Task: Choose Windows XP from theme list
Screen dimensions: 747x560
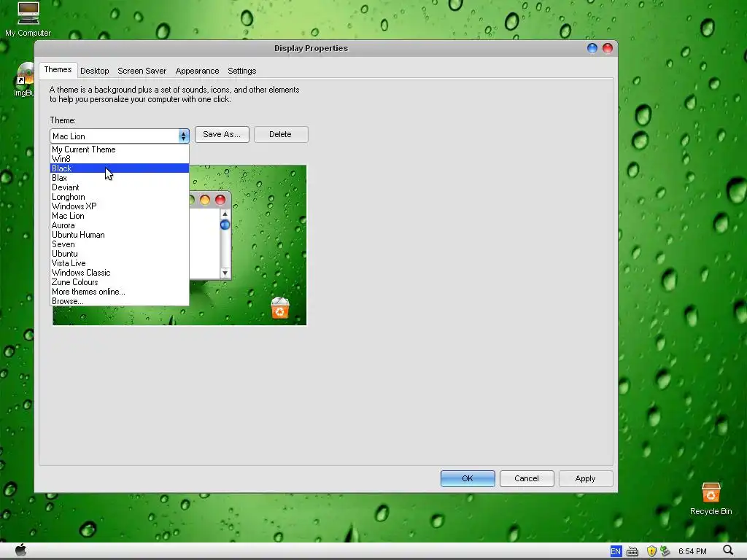Action: (x=120, y=206)
